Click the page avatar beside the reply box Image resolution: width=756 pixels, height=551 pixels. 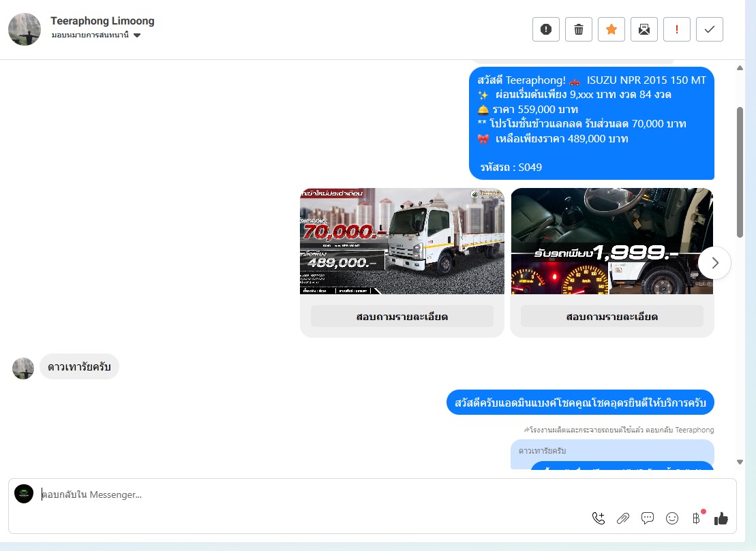[24, 494]
